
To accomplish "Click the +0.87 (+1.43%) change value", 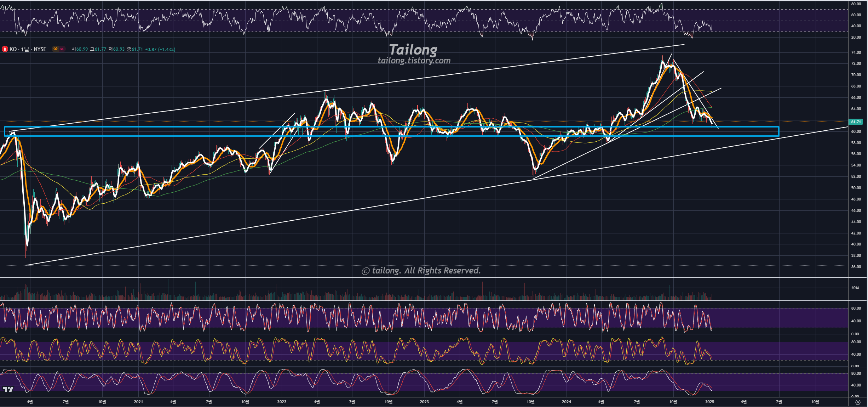I will pyautogui.click(x=160, y=49).
